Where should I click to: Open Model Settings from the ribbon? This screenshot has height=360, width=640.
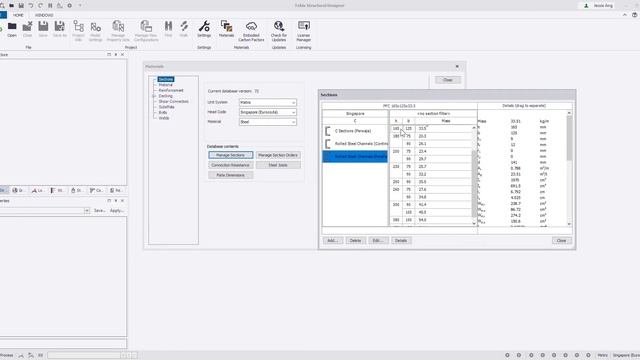tap(96, 31)
